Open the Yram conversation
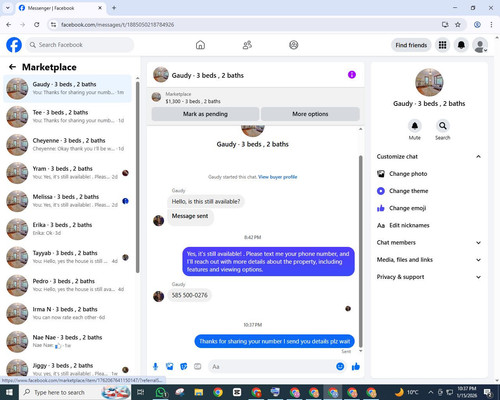Image resolution: width=500 pixels, height=400 pixels. (67, 173)
